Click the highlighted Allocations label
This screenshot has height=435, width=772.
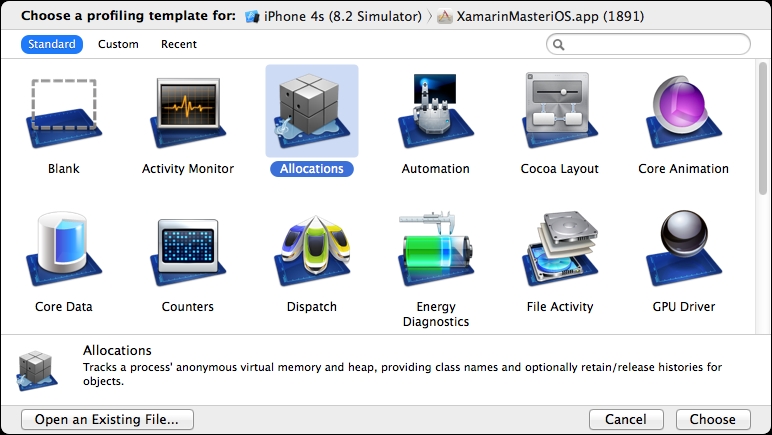(x=312, y=169)
